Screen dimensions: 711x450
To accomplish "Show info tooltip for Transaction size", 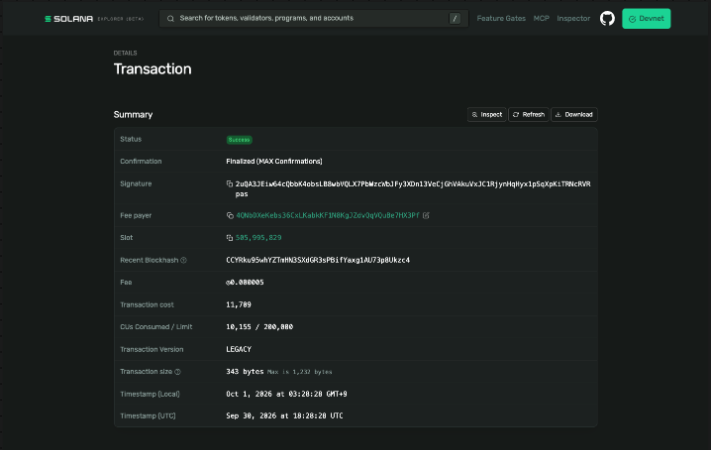I will click(178, 372).
